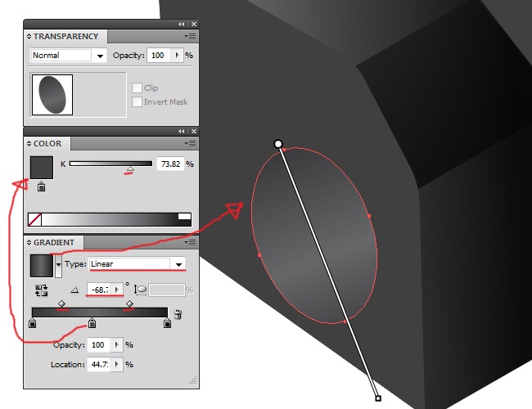Select the middle gradient color stop

(92, 323)
